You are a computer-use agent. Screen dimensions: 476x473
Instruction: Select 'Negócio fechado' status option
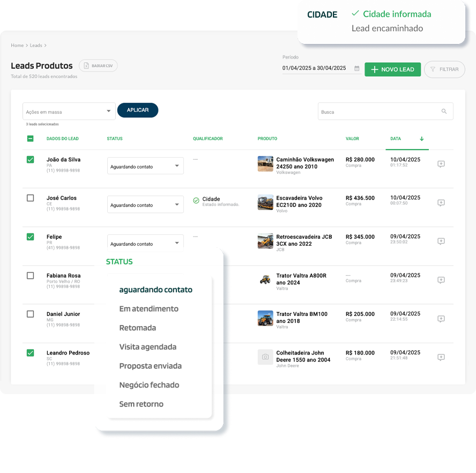[149, 385]
